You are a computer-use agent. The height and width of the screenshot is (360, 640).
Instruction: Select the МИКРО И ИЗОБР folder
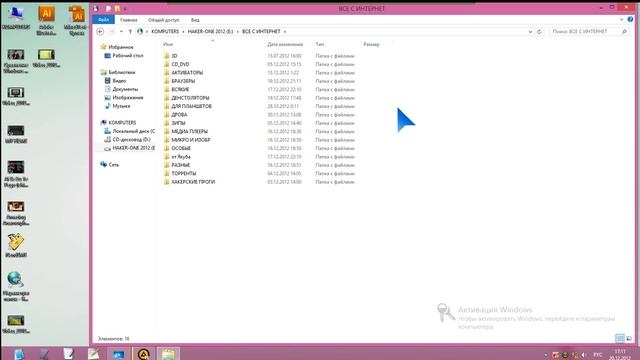pos(191,140)
